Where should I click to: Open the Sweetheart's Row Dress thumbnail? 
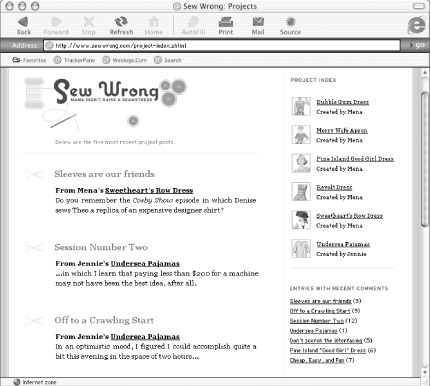301,220
